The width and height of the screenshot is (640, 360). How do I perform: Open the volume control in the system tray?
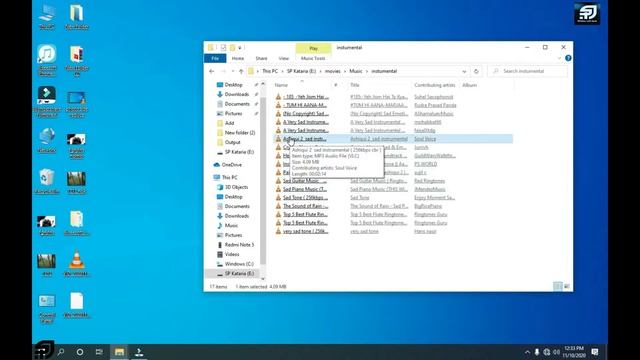click(x=556, y=352)
